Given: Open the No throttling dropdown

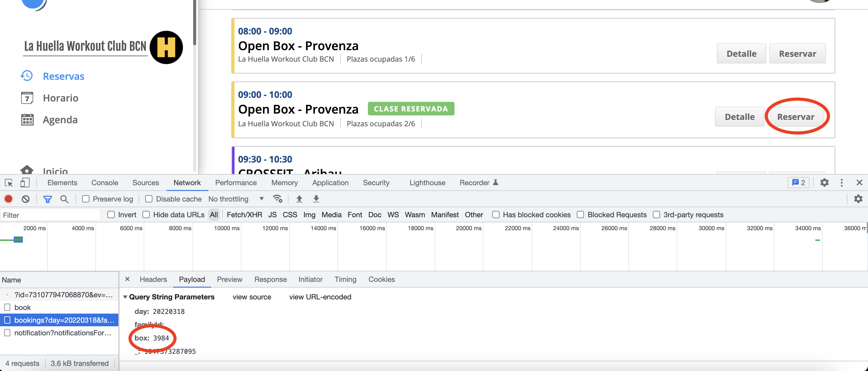Looking at the screenshot, I should tap(235, 199).
